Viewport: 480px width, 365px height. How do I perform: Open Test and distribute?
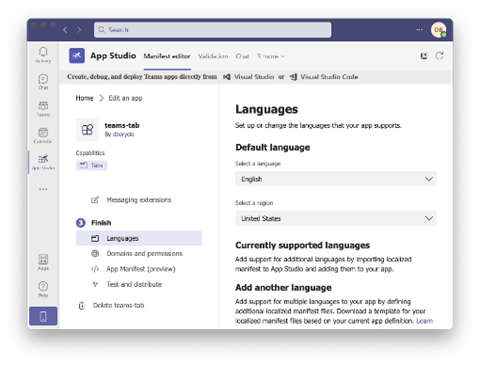point(134,284)
